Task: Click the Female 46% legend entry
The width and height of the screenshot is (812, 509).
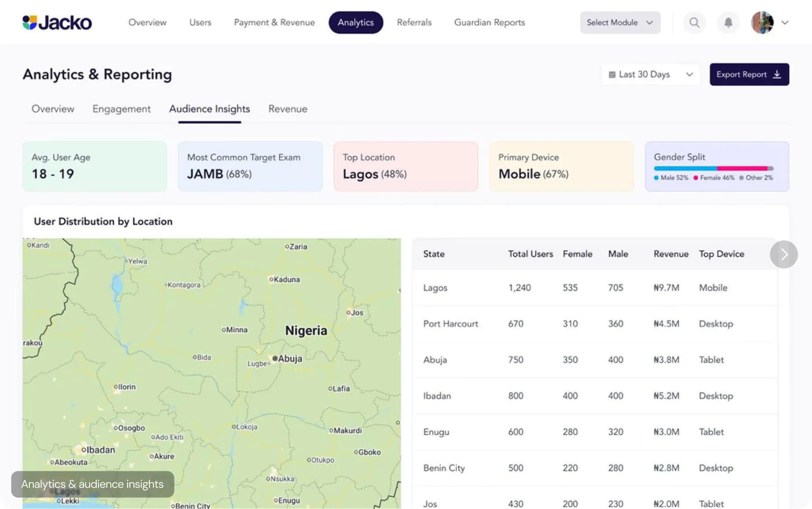Action: [x=714, y=178]
